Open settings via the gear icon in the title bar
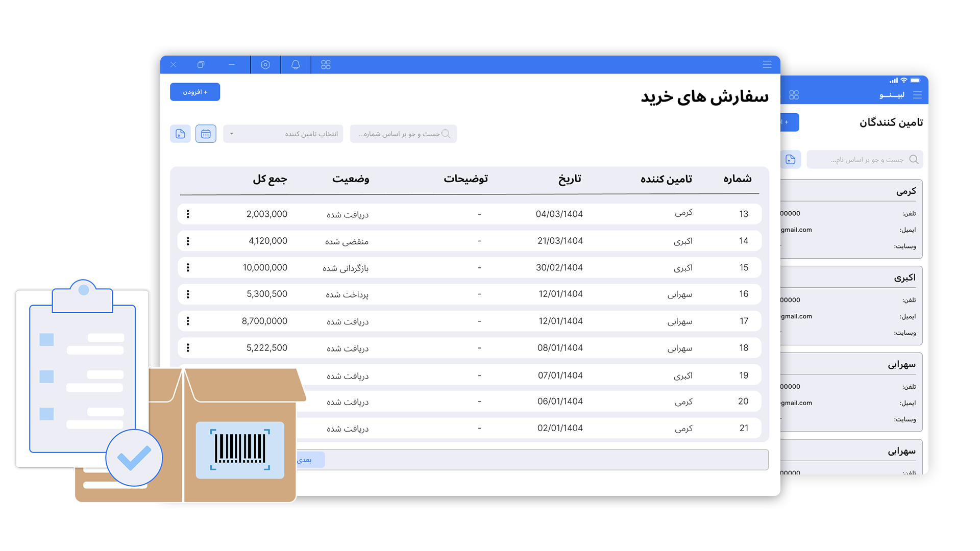 pyautogui.click(x=265, y=65)
